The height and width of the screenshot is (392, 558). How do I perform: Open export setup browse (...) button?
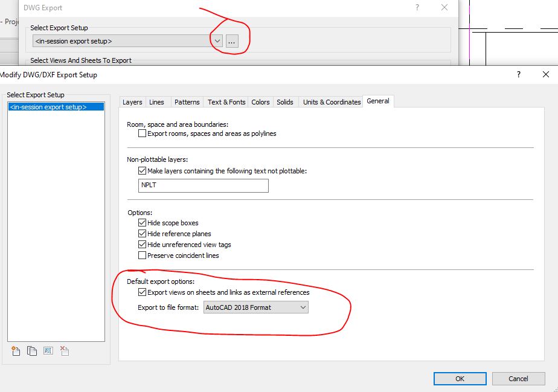[232, 41]
